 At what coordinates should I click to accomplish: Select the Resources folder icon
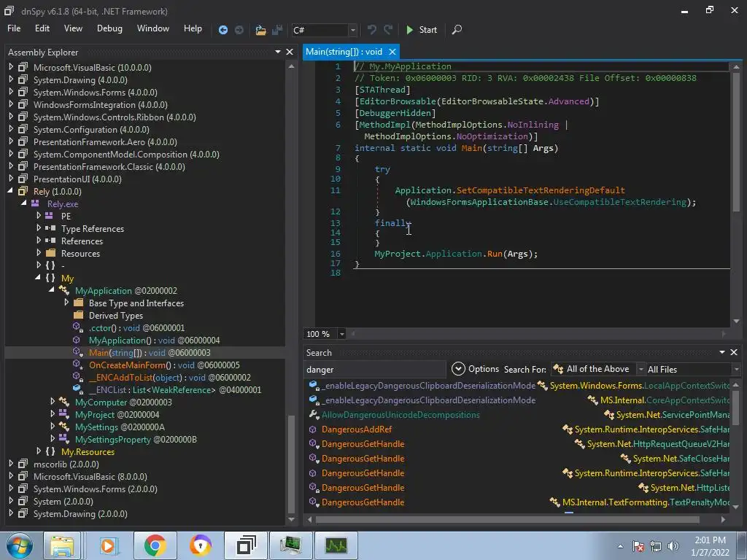(x=50, y=253)
